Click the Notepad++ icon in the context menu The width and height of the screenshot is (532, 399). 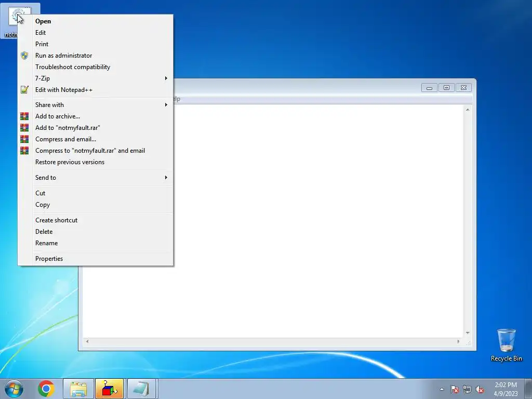tap(24, 89)
